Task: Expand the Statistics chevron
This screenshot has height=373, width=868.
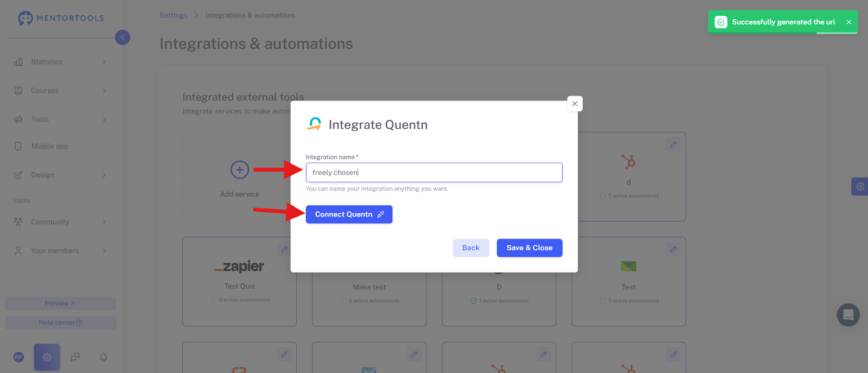Action: (x=104, y=62)
